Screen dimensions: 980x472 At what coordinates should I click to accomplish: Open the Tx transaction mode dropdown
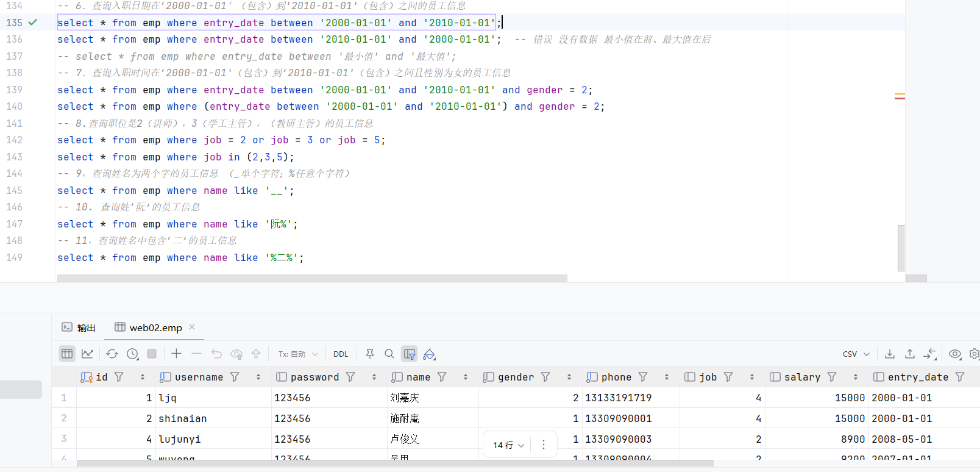(x=298, y=354)
